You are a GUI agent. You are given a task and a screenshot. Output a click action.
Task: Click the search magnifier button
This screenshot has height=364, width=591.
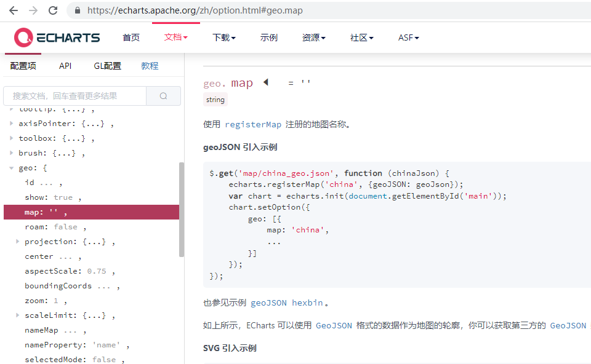(x=163, y=96)
